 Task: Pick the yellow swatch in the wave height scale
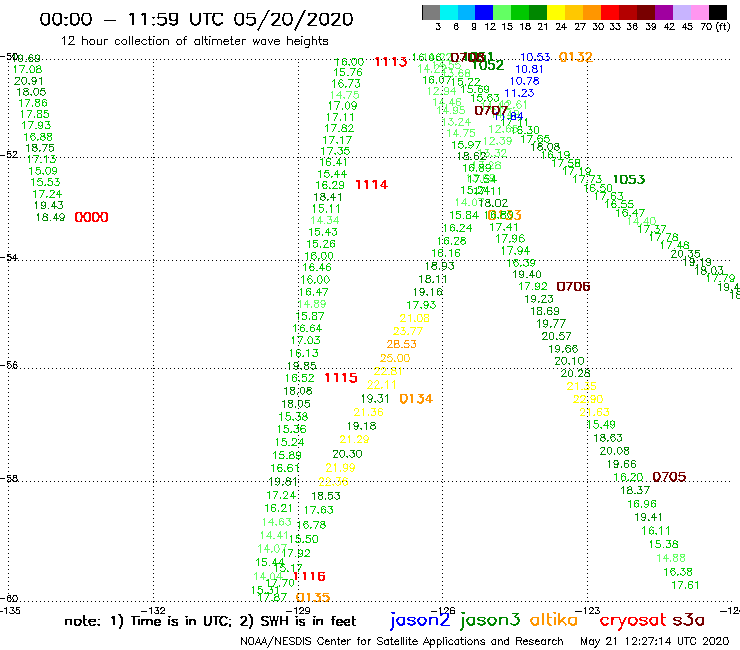[556, 12]
